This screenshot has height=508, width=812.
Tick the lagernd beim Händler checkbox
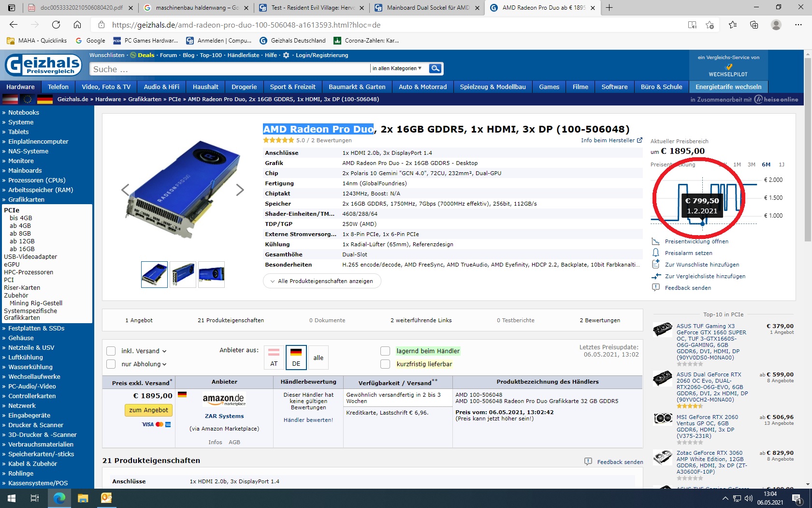coord(385,351)
